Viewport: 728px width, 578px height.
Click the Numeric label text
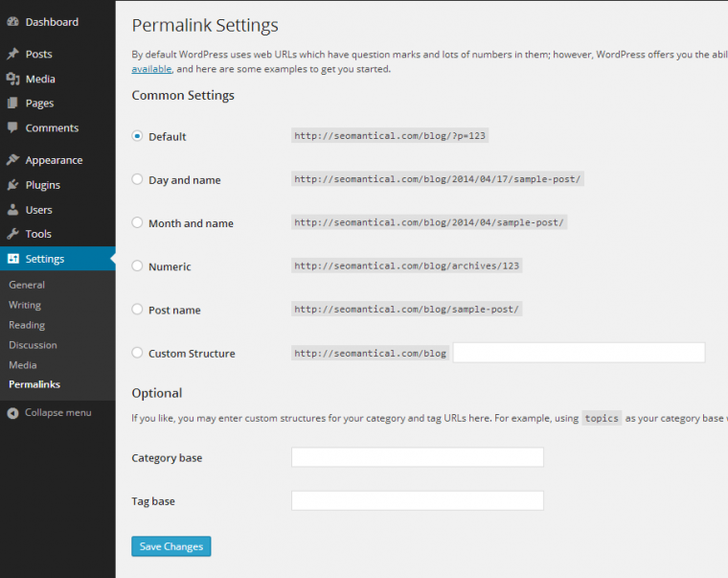coord(170,266)
